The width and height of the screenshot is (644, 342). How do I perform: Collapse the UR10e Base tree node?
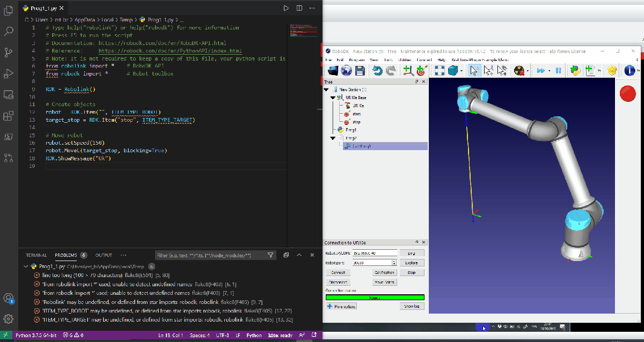[332, 98]
